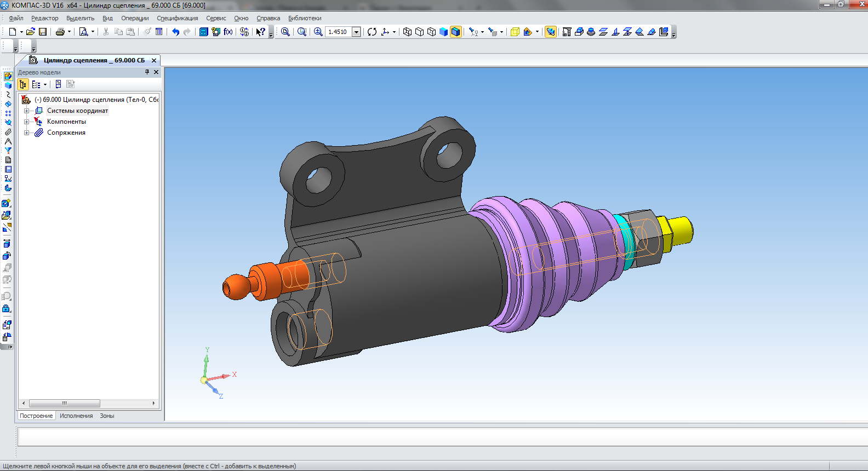Open print preview
Viewport: 868px width, 471px height.
point(83,32)
